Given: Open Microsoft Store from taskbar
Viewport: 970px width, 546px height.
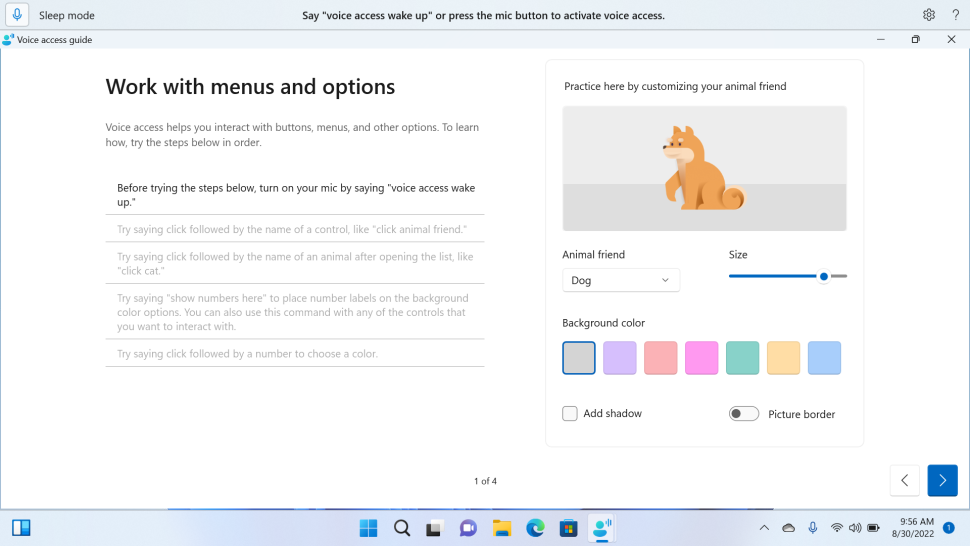Looking at the screenshot, I should tap(569, 528).
